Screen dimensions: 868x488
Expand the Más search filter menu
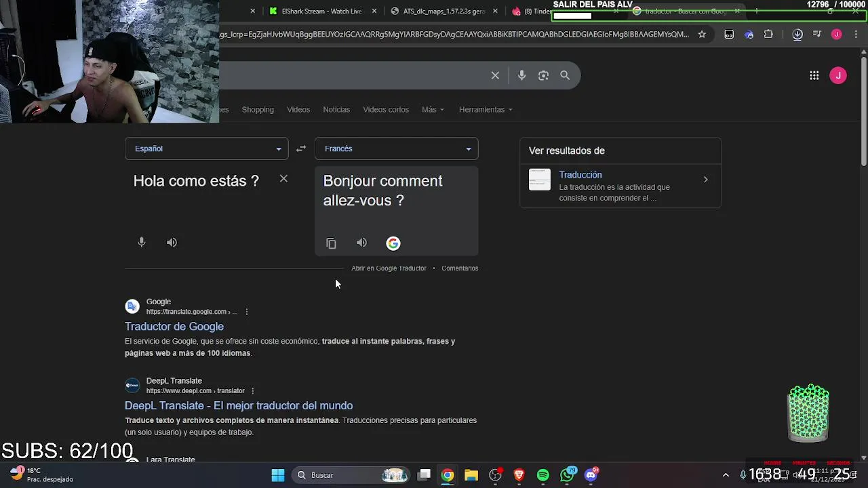coord(433,110)
